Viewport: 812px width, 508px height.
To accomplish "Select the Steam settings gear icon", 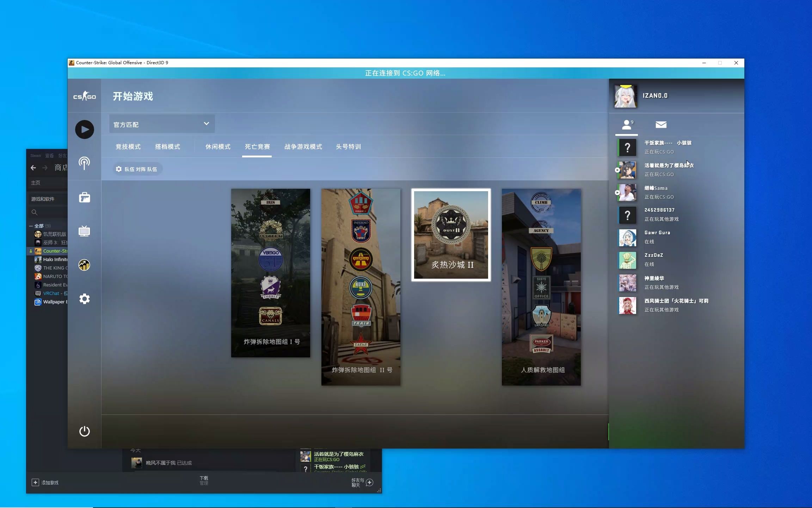I will pyautogui.click(x=84, y=299).
